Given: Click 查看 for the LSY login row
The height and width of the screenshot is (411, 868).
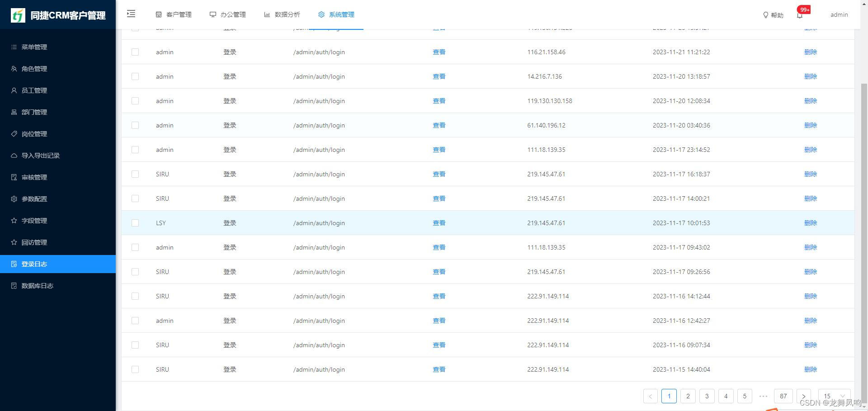Looking at the screenshot, I should coord(439,223).
